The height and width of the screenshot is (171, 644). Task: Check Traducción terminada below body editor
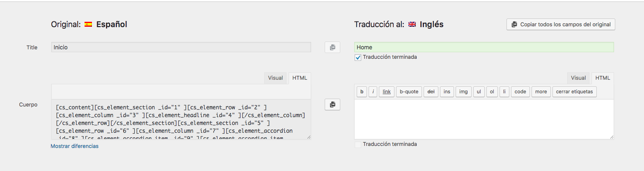click(x=358, y=145)
